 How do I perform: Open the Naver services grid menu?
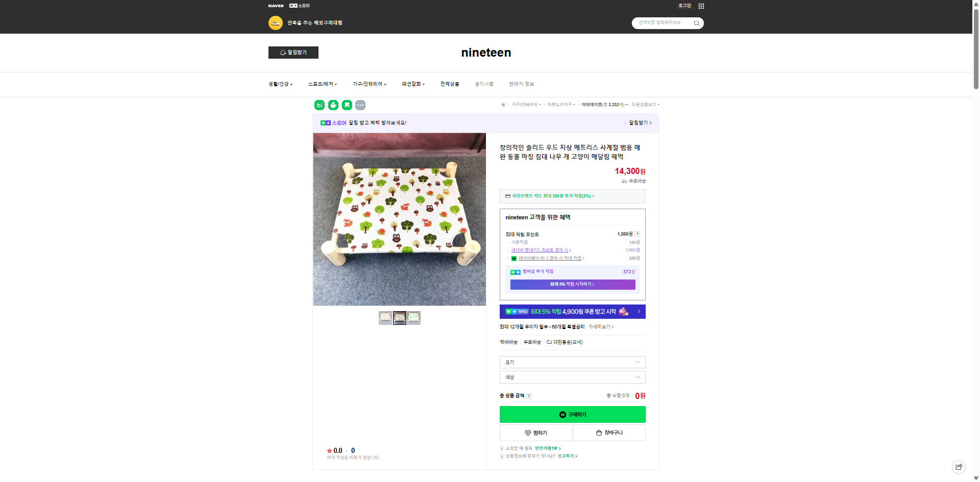coord(701,6)
